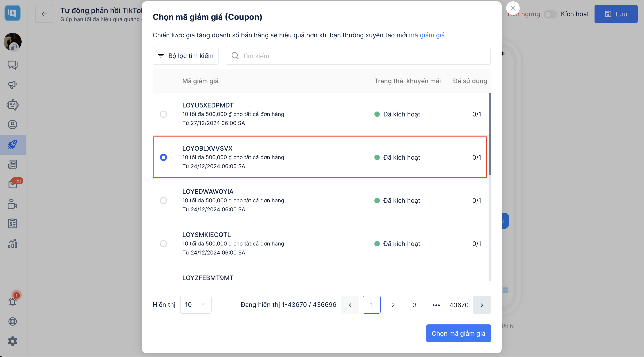
Task: Select coupon LOYSMKIECQTL radio button
Action: (x=163, y=244)
